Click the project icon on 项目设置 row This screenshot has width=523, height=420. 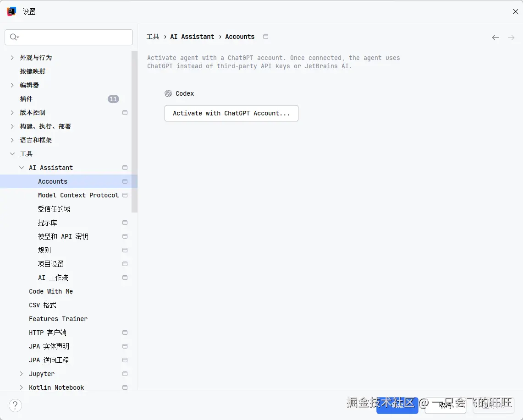pos(125,264)
